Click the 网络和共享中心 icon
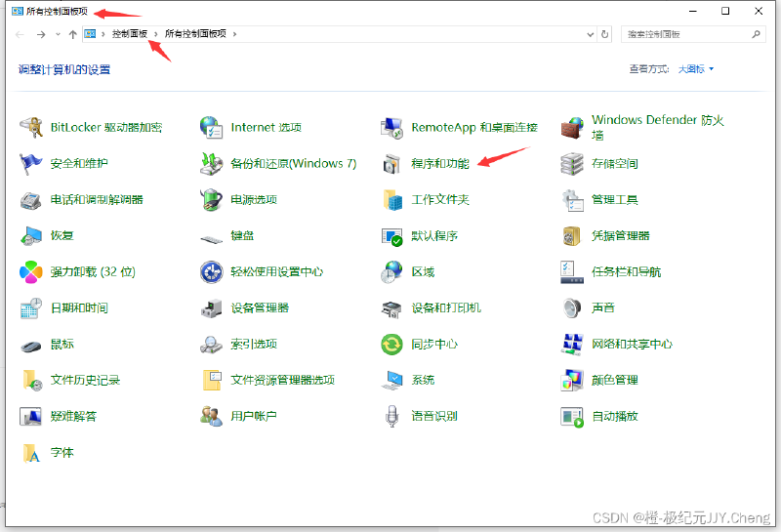Screen dimensions: 781x532 coord(572,345)
